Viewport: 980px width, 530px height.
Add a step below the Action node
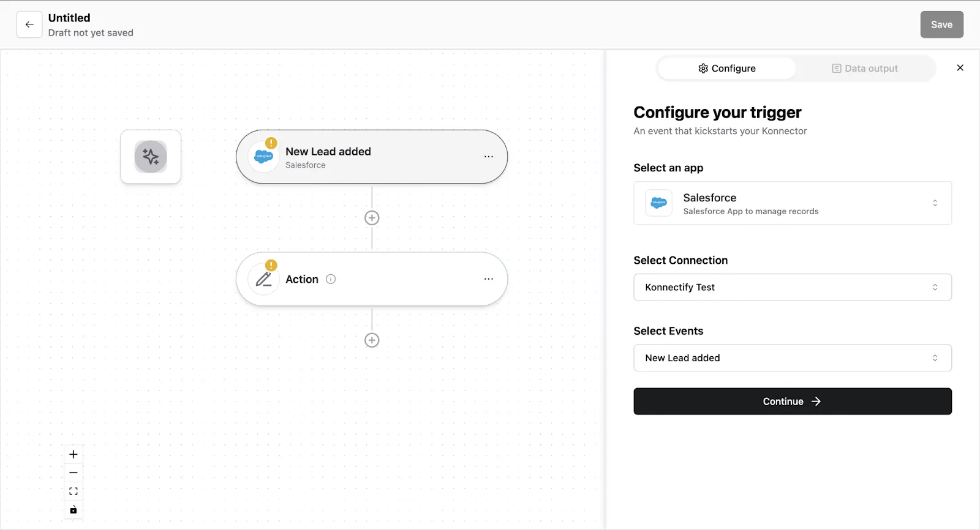pyautogui.click(x=372, y=340)
